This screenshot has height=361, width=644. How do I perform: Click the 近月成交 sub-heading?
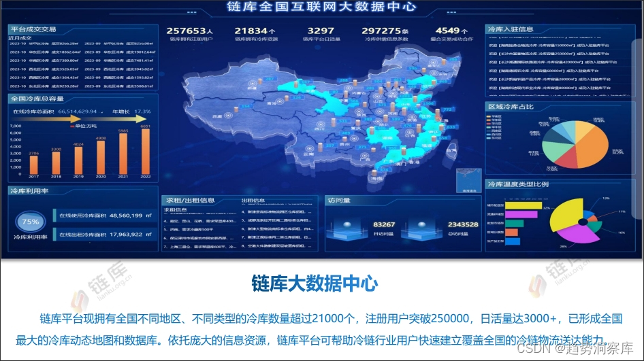pos(20,38)
